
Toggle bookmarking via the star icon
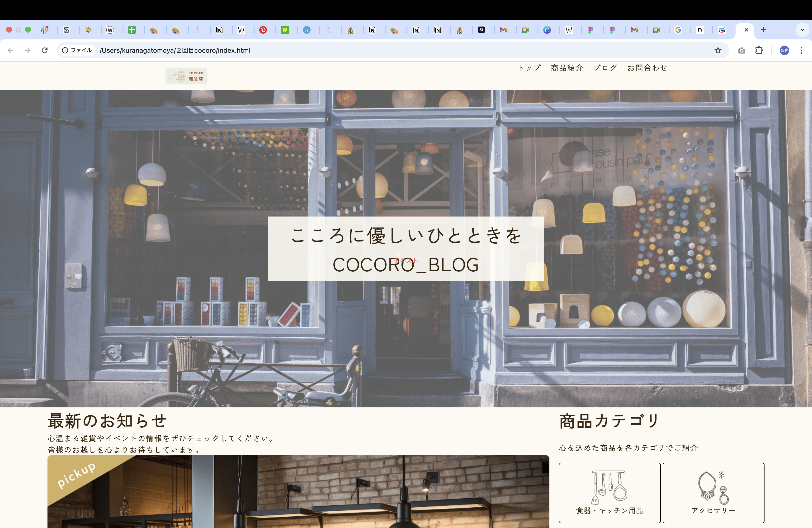tap(718, 50)
